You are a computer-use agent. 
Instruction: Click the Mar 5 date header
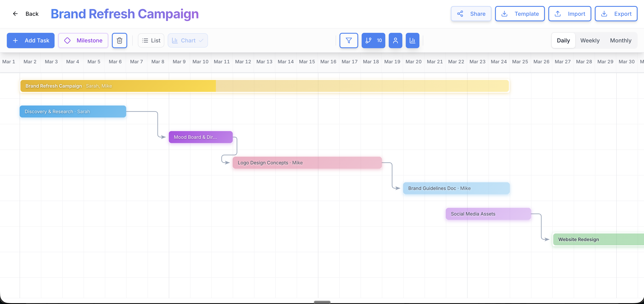click(94, 62)
